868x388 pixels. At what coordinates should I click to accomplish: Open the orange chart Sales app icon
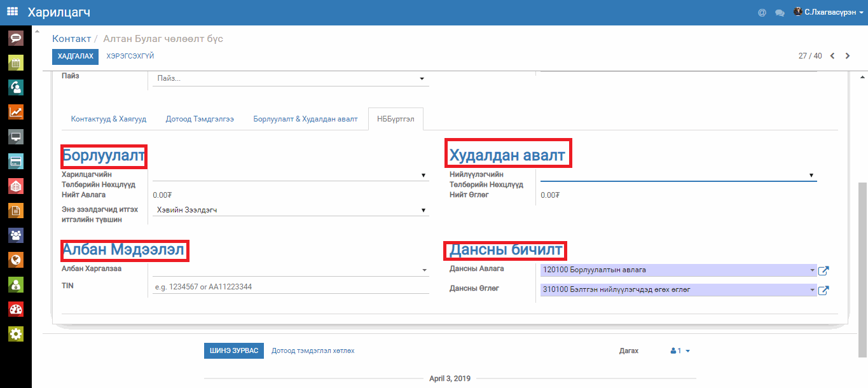pos(16,113)
